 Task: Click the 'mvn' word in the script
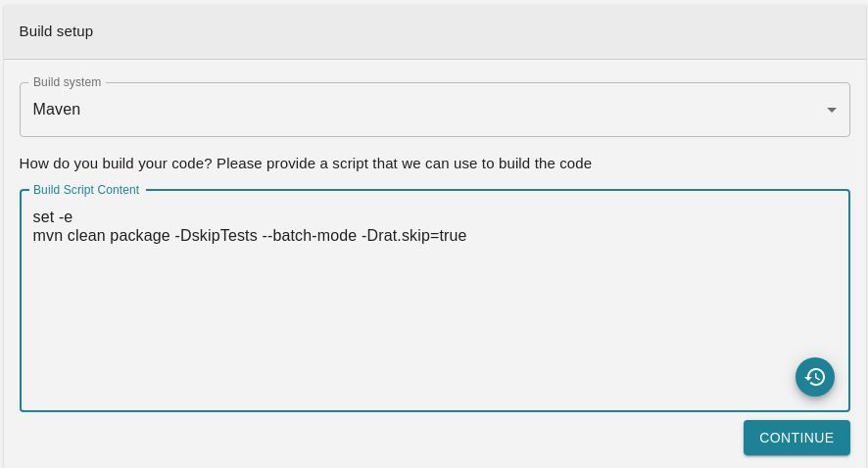48,236
